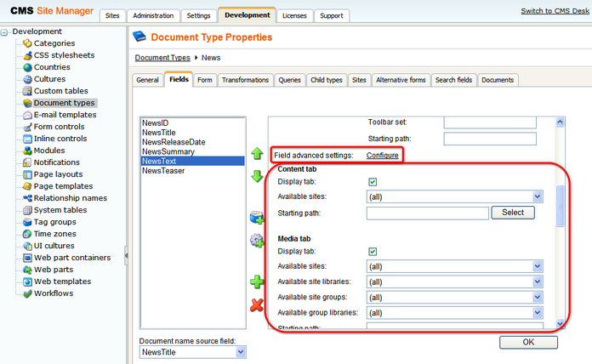This screenshot has width=592, height=364.
Task: Open Web parts from the sidebar tree
Action: 52,270
